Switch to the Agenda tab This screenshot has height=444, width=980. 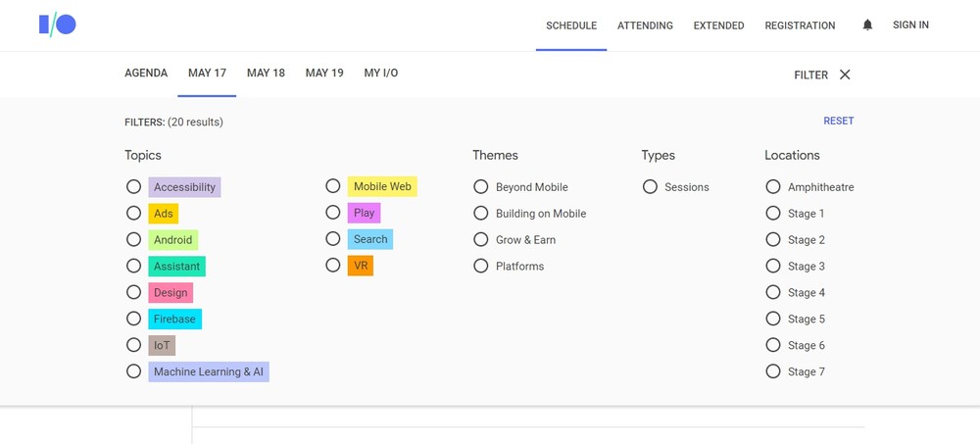(x=146, y=74)
